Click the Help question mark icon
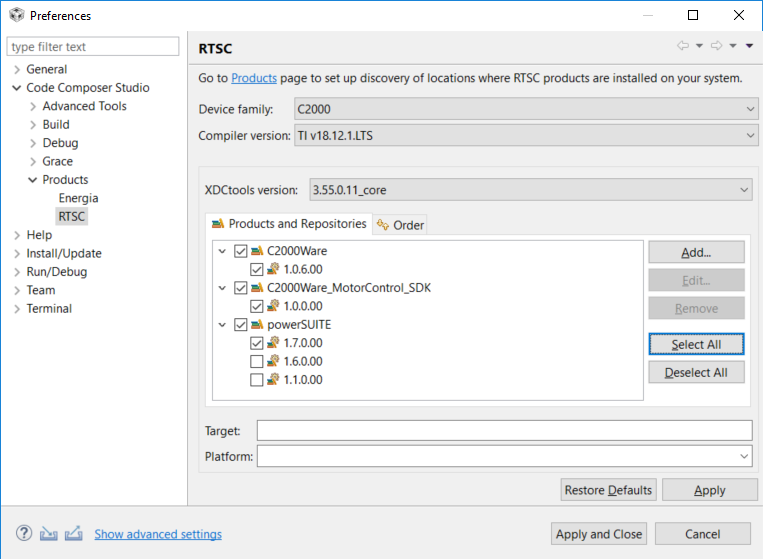763x559 pixels. (24, 533)
